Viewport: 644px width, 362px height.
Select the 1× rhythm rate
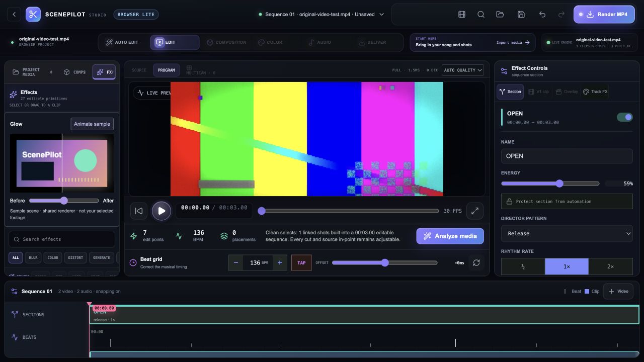pyautogui.click(x=567, y=266)
